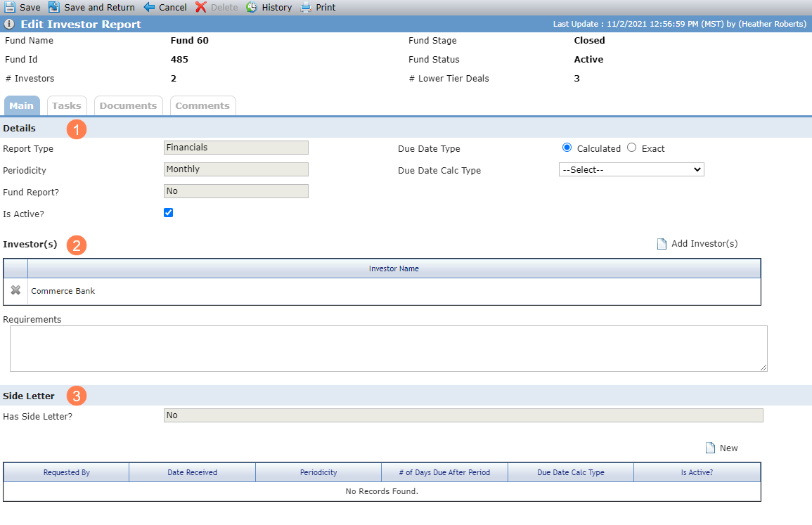Click the Cancel label in the toolbar
This screenshot has width=812, height=525.
(172, 8)
